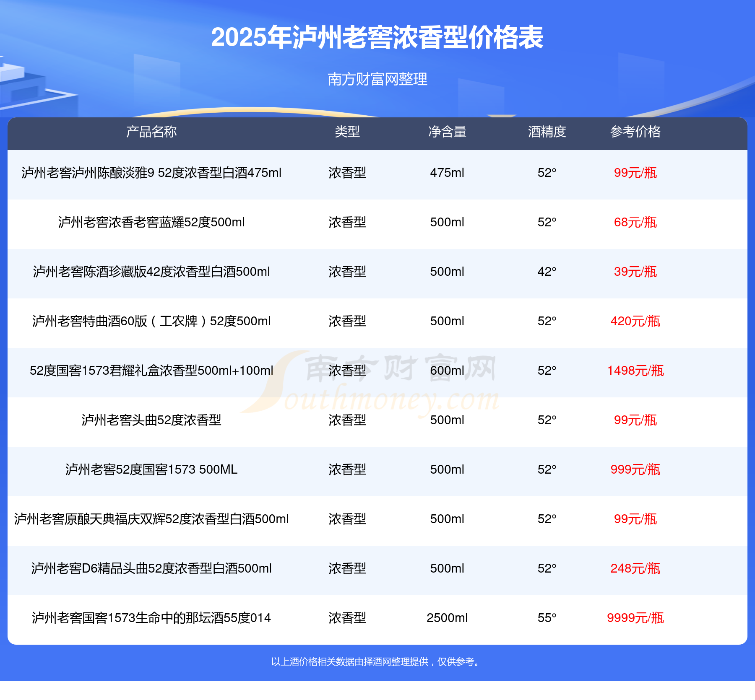
Task: Click 浓香型 type in the 55度014 row
Action: coord(347,618)
